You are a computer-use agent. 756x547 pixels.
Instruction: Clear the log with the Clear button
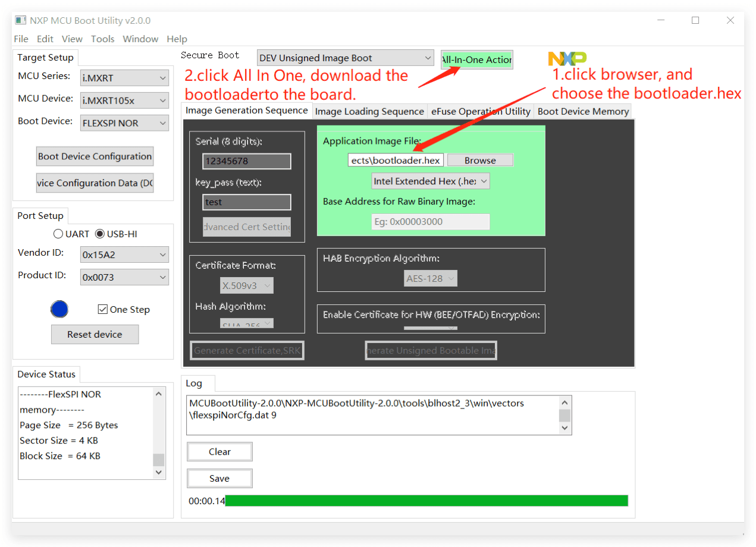point(219,452)
